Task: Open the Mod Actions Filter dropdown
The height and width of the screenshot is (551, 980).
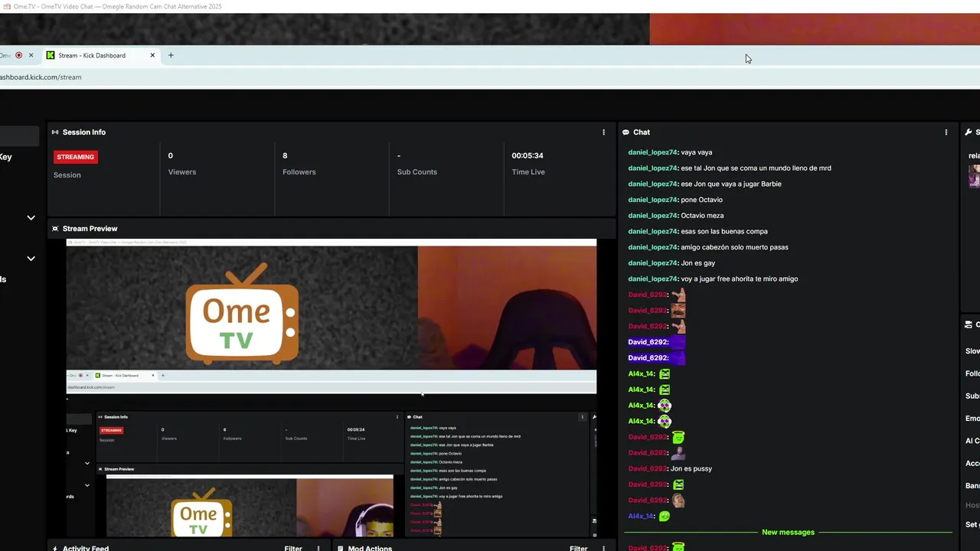Action: (x=578, y=548)
